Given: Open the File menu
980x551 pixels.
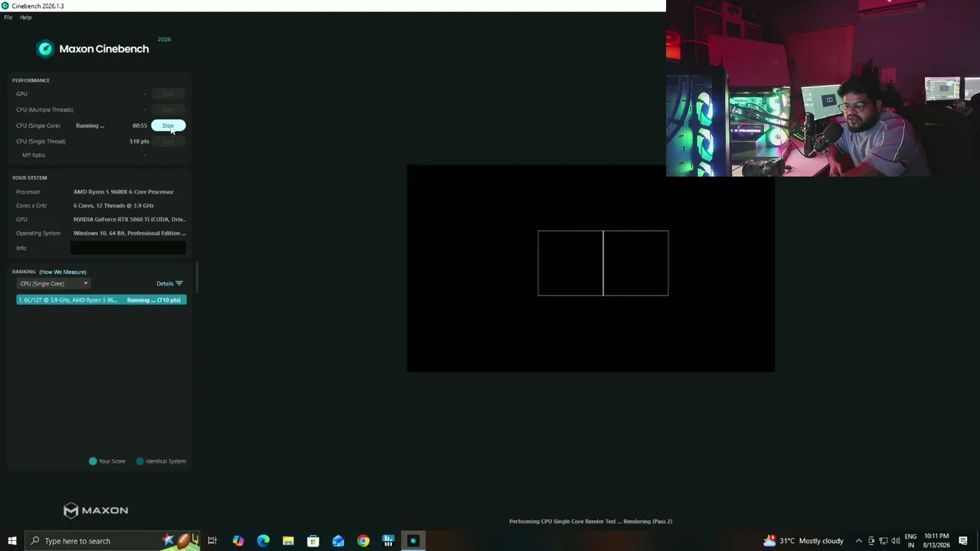Looking at the screenshot, I should tap(8, 18).
